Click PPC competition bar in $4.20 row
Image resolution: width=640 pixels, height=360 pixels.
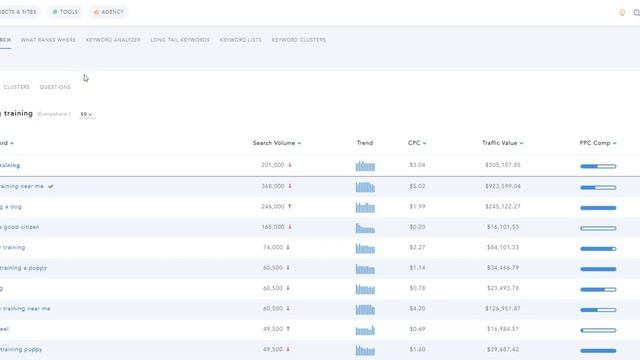pyautogui.click(x=598, y=310)
